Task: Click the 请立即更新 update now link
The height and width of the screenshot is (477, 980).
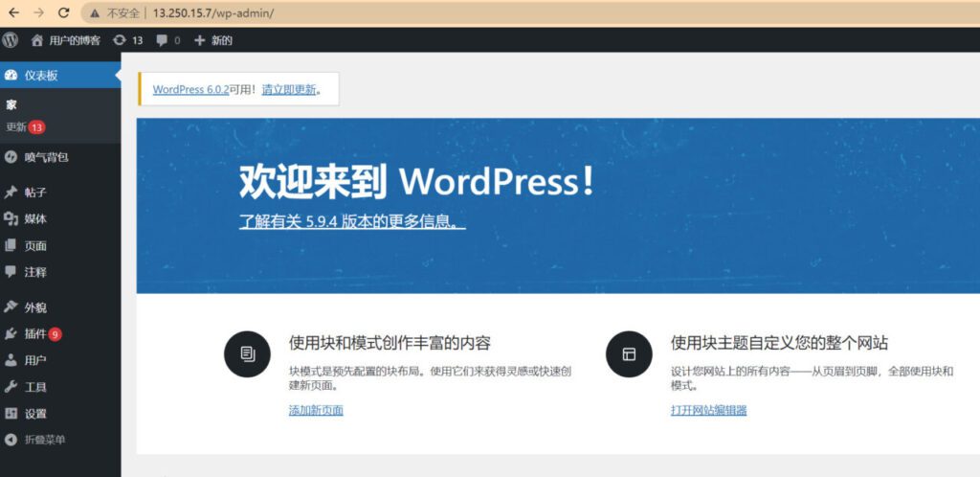Action: [288, 89]
